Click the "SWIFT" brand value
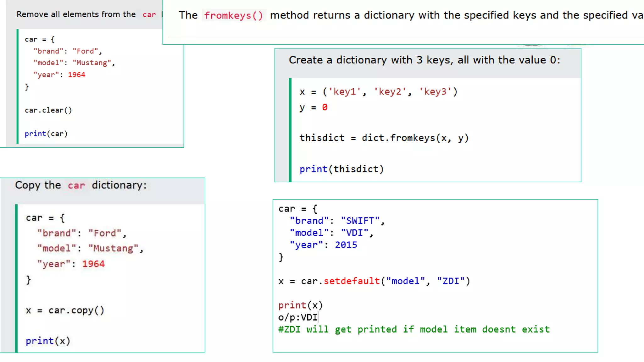Viewport: 644px width, 362px height. pyautogui.click(x=360, y=221)
